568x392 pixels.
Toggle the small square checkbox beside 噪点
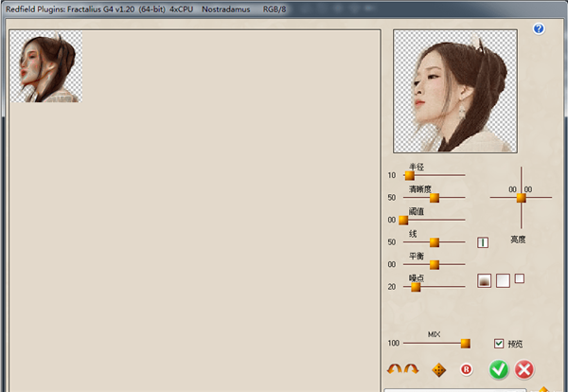[x=519, y=278]
